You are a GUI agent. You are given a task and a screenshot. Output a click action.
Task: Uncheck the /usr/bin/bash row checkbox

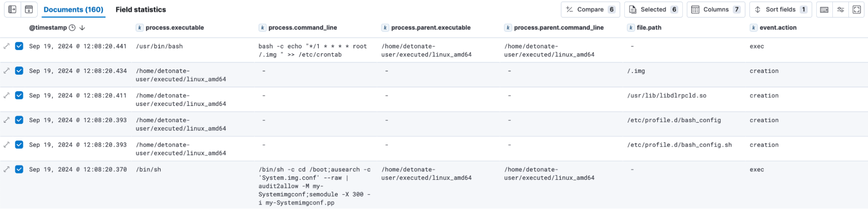click(19, 46)
